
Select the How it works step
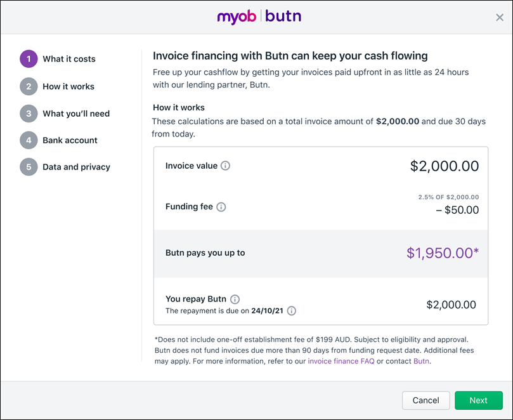[70, 86]
